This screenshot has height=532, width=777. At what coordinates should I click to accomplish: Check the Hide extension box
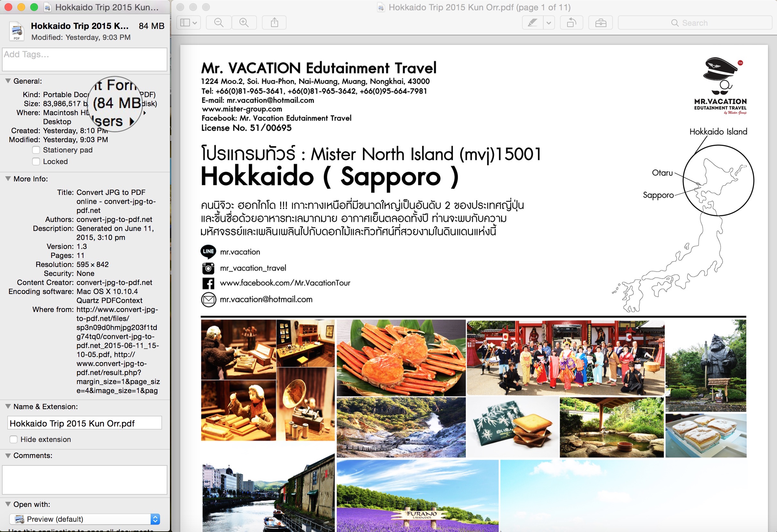pos(14,439)
